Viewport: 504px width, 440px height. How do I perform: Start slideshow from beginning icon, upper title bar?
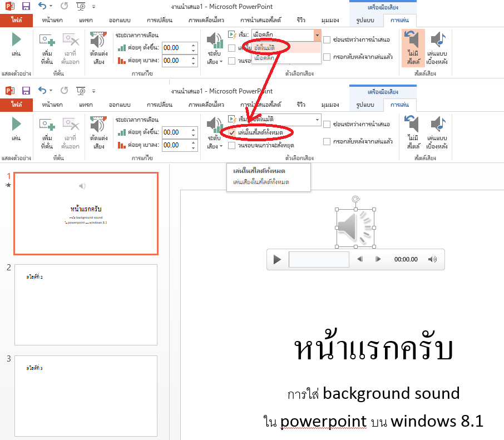coord(81,7)
